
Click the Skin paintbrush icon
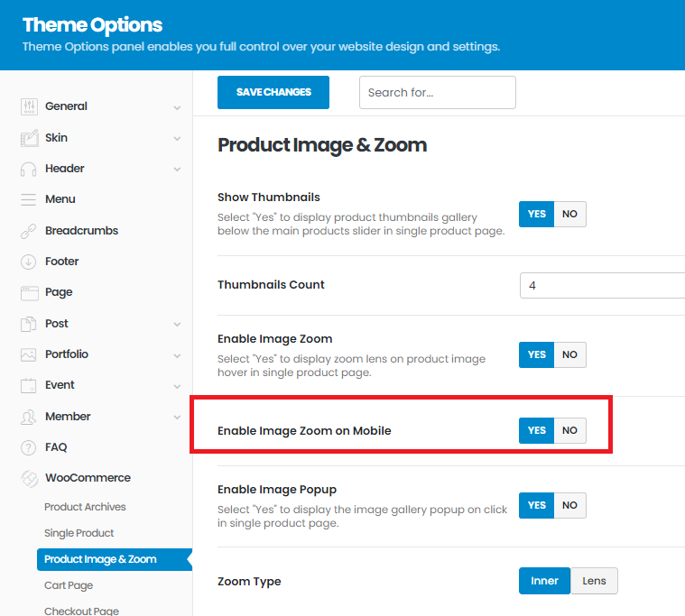[x=29, y=138]
